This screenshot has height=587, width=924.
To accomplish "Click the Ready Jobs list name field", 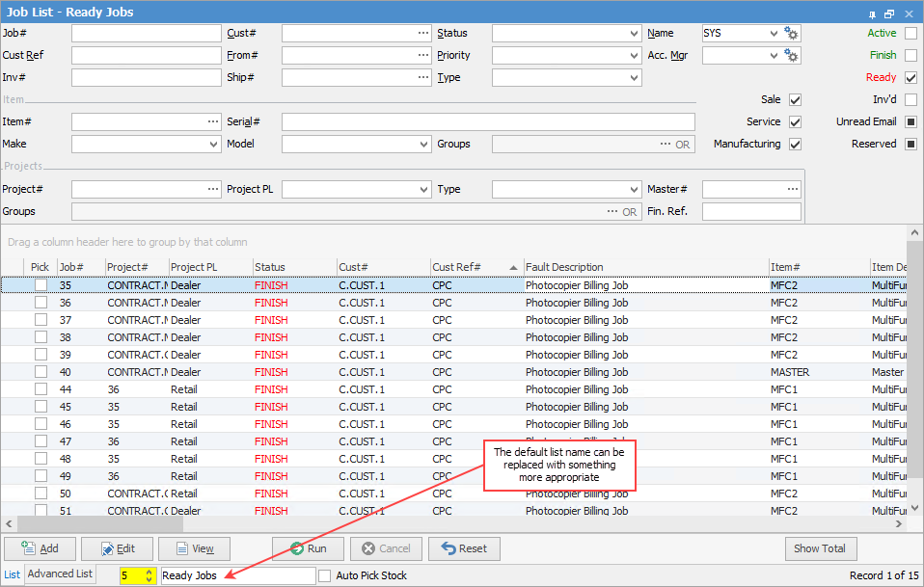I will 237,575.
